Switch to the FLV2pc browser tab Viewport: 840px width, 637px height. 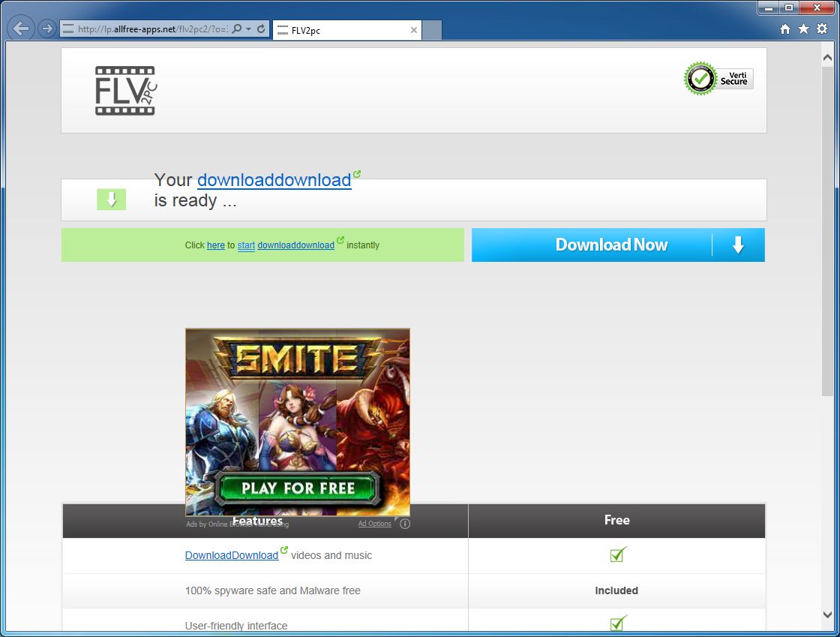tap(330, 30)
